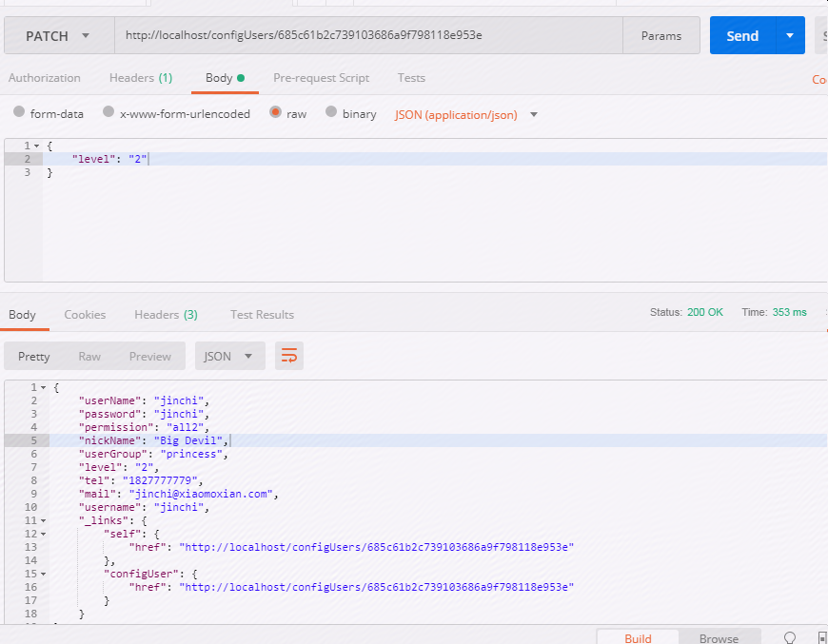Viewport: 828px width, 644px height.
Task: Select the Preview response view
Action: click(x=150, y=357)
